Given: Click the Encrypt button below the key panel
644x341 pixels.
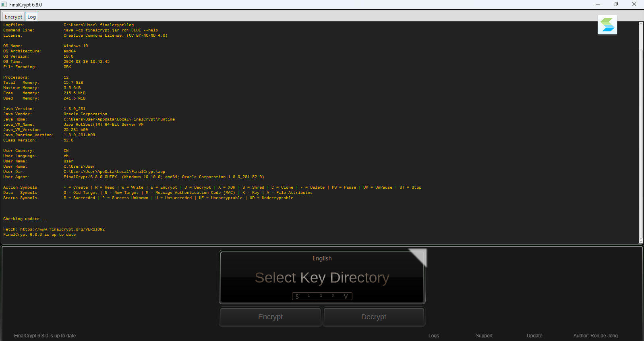Looking at the screenshot, I should point(270,317).
